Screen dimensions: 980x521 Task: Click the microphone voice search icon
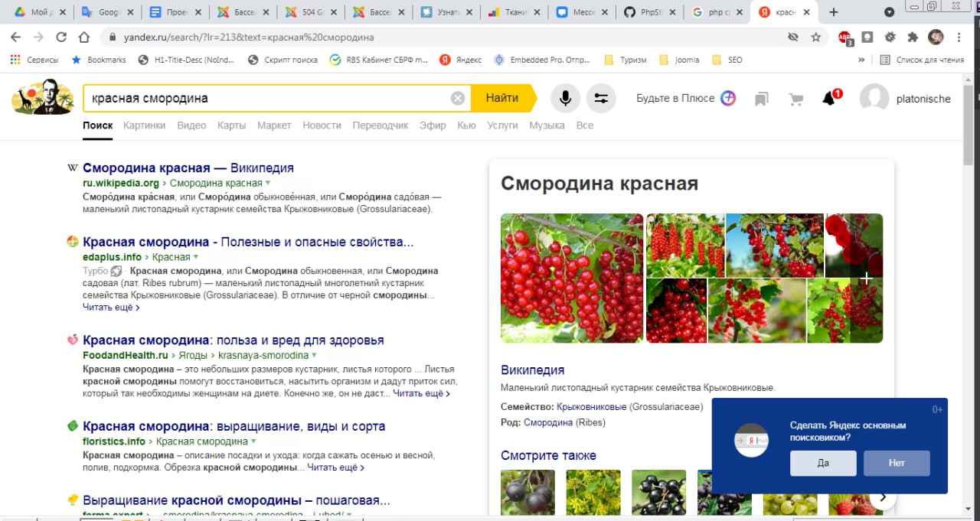tap(565, 98)
